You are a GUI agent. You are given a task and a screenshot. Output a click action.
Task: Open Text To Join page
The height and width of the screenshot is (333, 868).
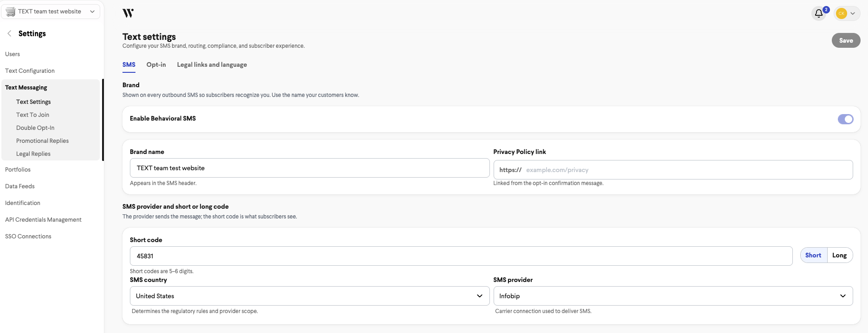click(x=32, y=115)
